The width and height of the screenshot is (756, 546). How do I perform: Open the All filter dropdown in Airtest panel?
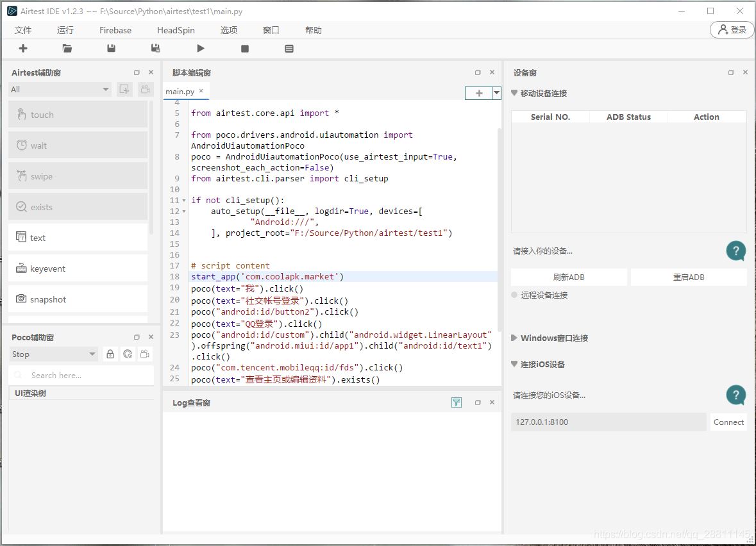pyautogui.click(x=60, y=89)
